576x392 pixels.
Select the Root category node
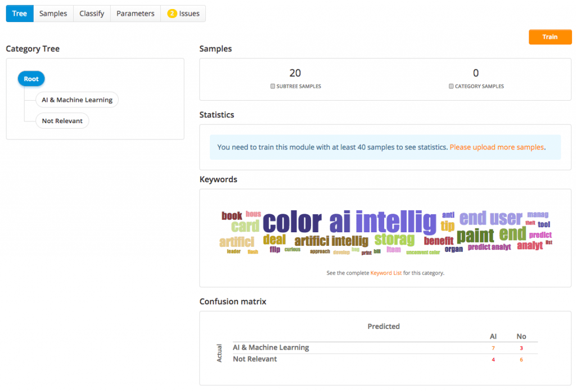click(x=31, y=79)
